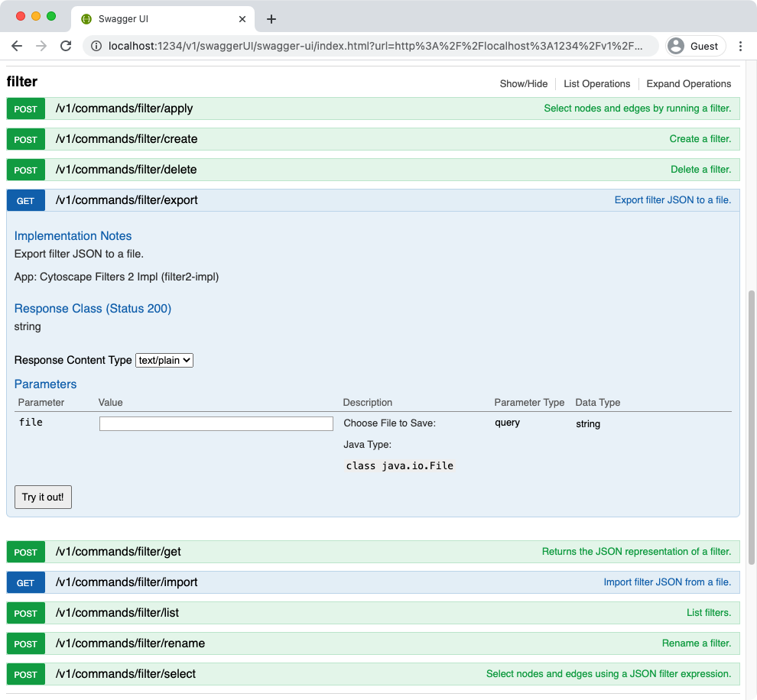
Task: Select the Swagger UI browser tab
Action: point(153,19)
